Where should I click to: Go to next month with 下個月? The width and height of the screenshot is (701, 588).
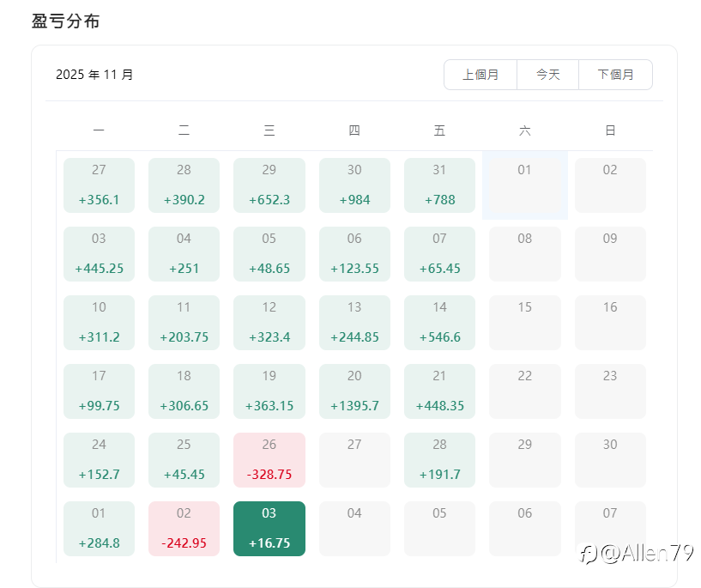point(615,75)
